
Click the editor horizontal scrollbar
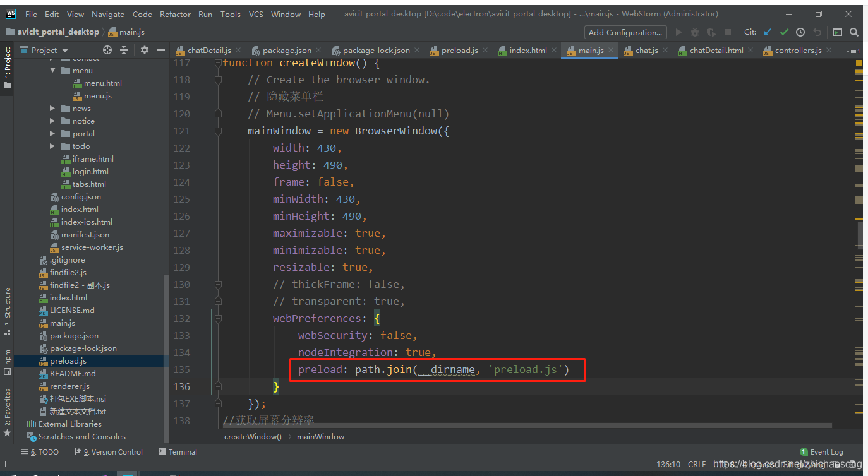(x=527, y=425)
